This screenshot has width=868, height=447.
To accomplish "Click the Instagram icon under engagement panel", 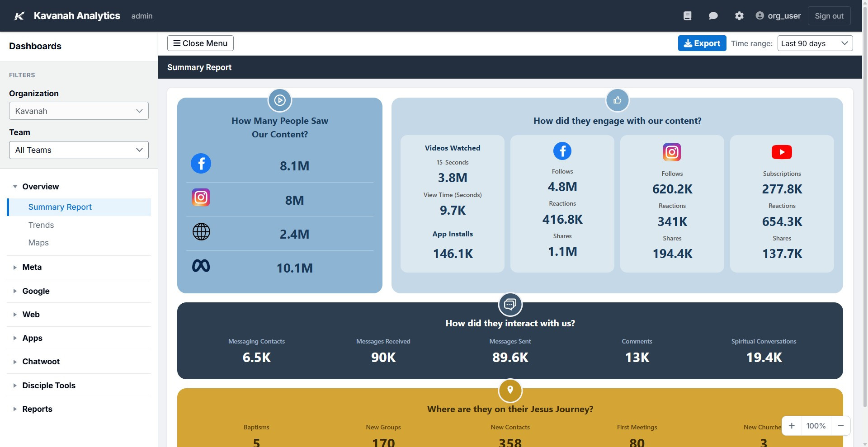I will coord(672,152).
